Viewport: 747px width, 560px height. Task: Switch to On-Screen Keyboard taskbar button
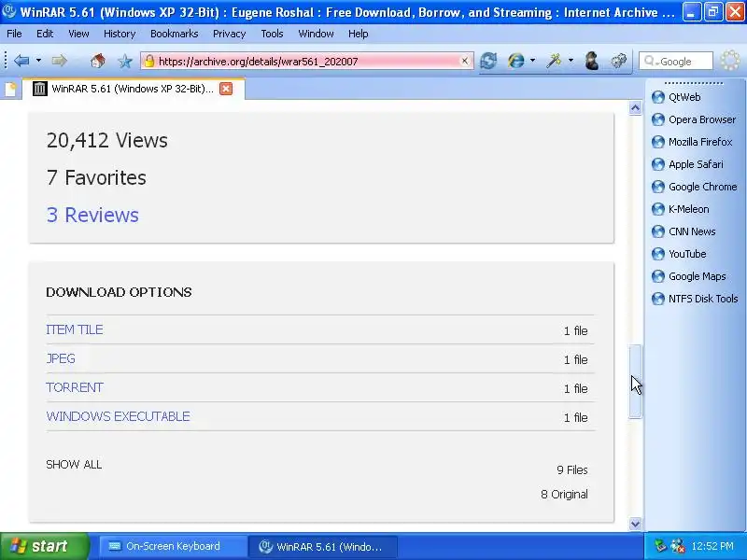point(173,547)
